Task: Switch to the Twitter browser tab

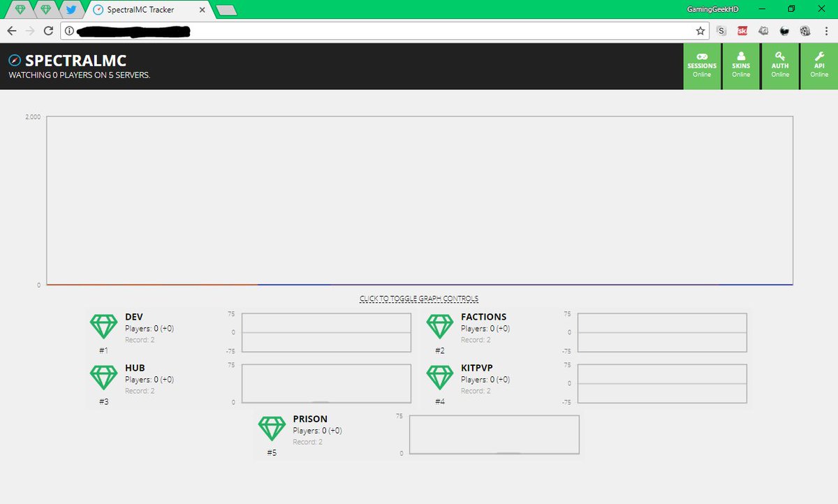Action: (71, 10)
